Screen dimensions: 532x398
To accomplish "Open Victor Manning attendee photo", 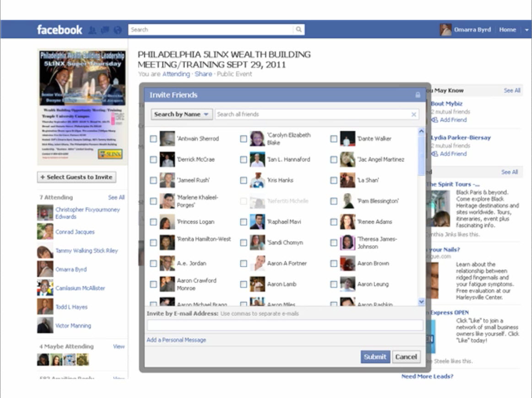I will coord(45,325).
